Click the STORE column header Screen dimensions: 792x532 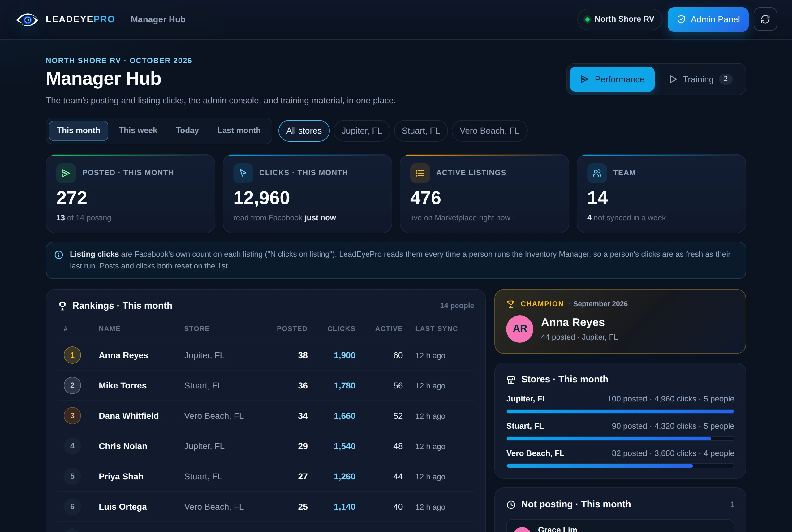pyautogui.click(x=197, y=328)
